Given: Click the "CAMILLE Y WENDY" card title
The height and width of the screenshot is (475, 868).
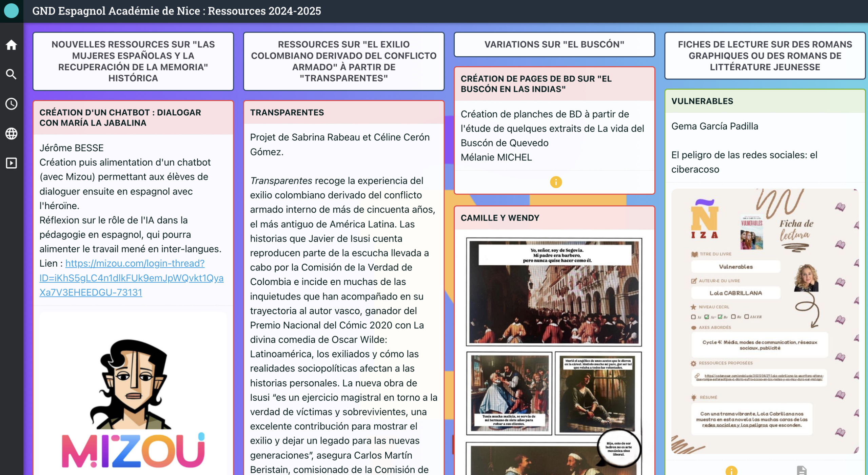Looking at the screenshot, I should click(x=500, y=218).
